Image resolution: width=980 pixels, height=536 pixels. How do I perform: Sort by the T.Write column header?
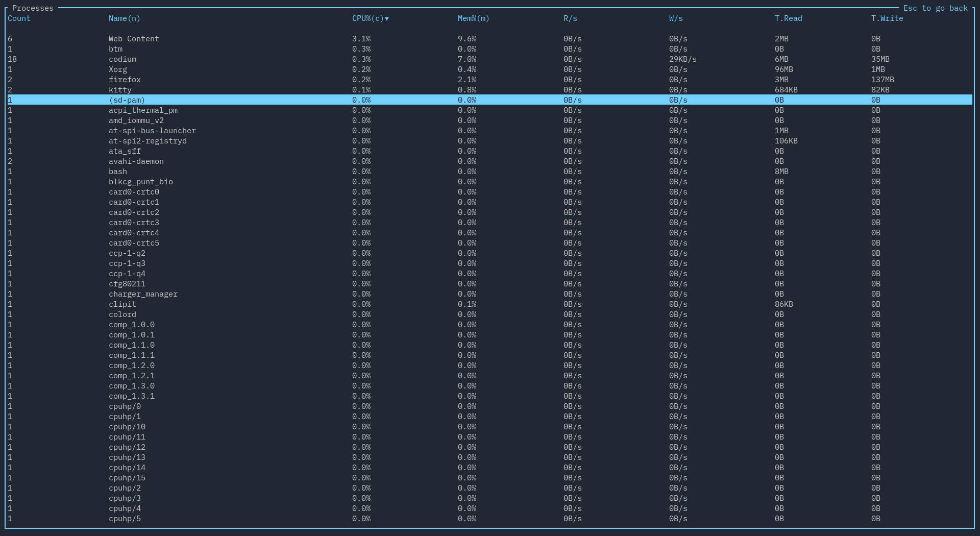(x=887, y=18)
